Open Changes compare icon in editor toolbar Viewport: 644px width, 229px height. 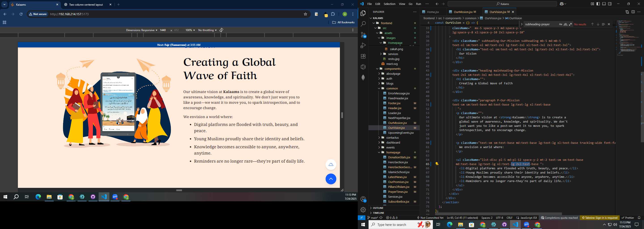[627, 12]
